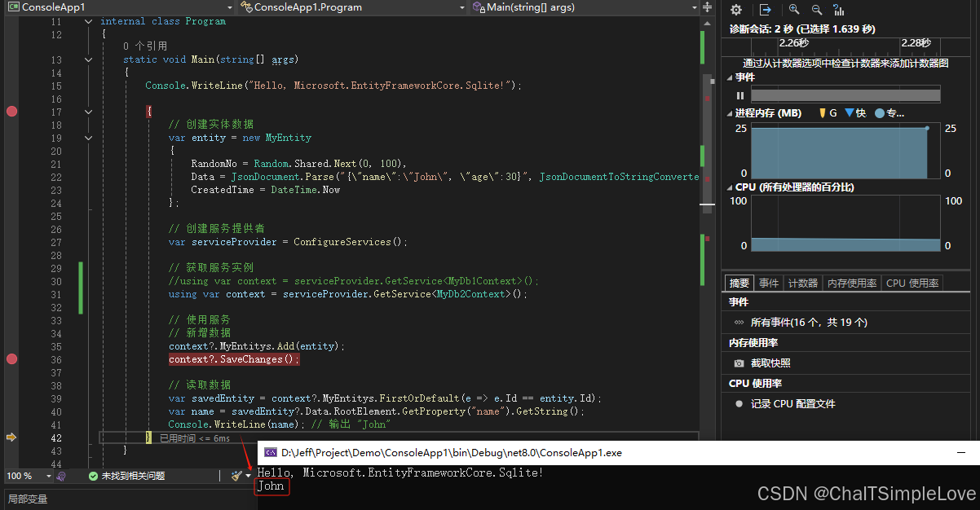Zoom in on the diagnostics timeline
The height and width of the screenshot is (510, 980).
click(x=792, y=9)
